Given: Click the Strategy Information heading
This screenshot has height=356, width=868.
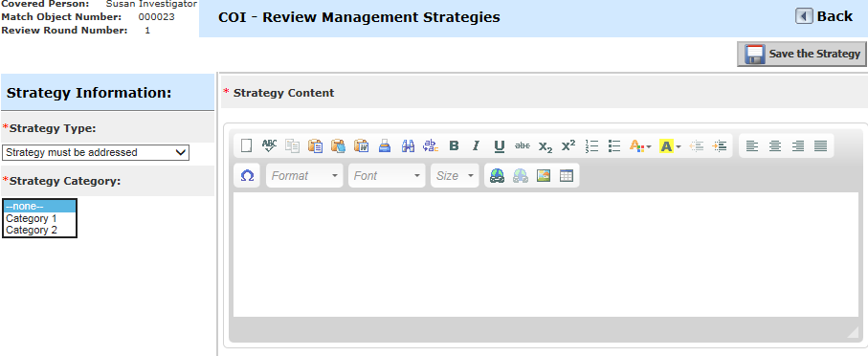Looking at the screenshot, I should tap(89, 93).
